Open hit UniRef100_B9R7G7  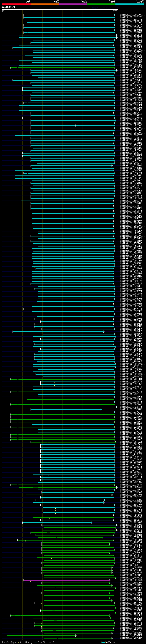[x=131, y=32]
